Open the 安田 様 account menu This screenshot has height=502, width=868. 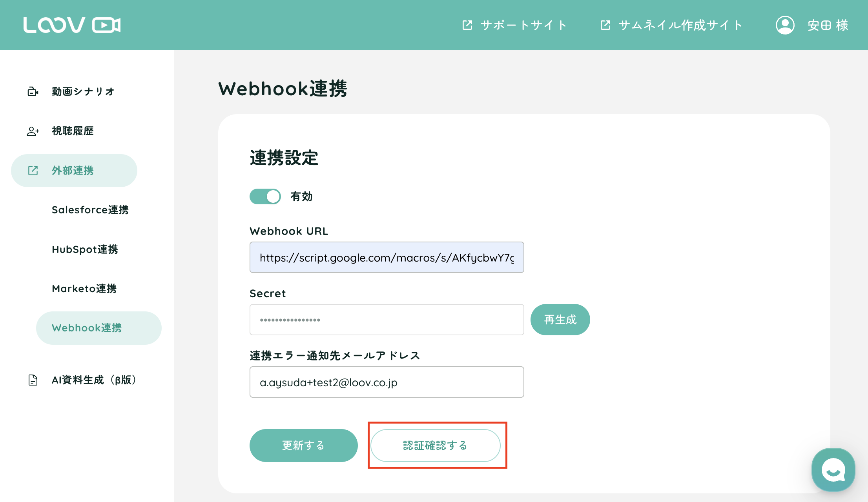(828, 25)
